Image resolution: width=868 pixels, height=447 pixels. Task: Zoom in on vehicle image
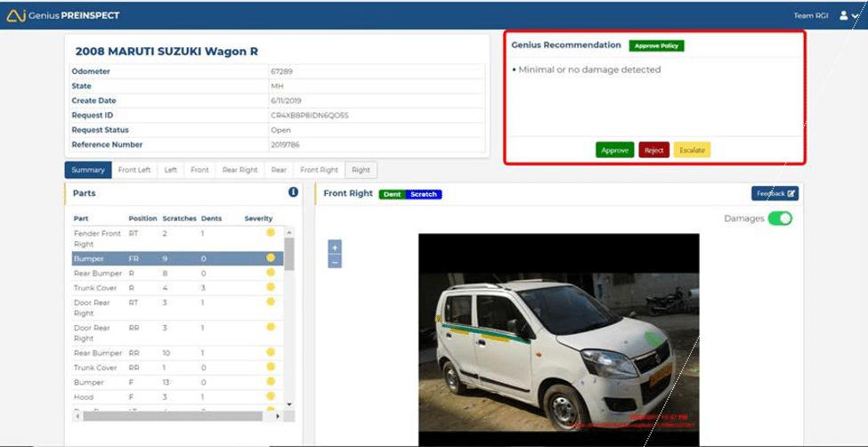(x=335, y=247)
